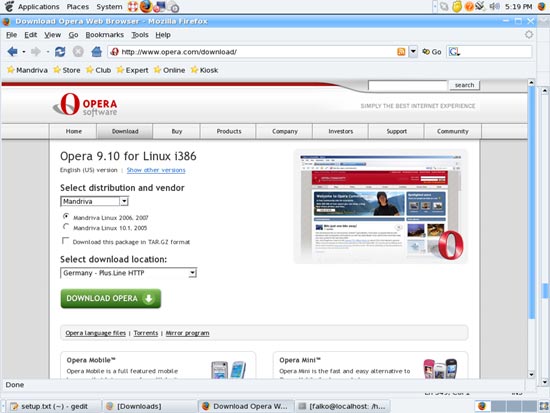The width and height of the screenshot is (550, 413).
Task: Click the orange RSS feed icon in address bar
Action: click(x=401, y=52)
